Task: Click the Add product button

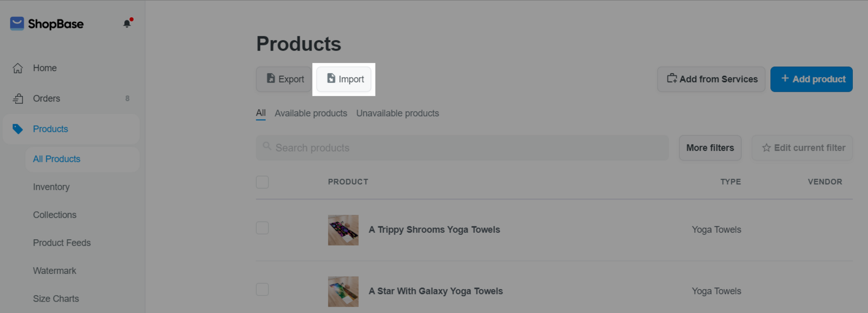Action: pos(811,79)
